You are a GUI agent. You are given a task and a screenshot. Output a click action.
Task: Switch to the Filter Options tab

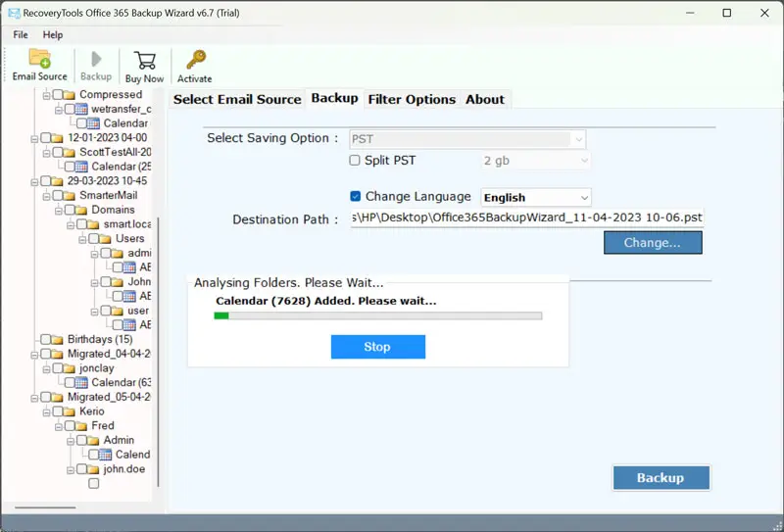412,99
